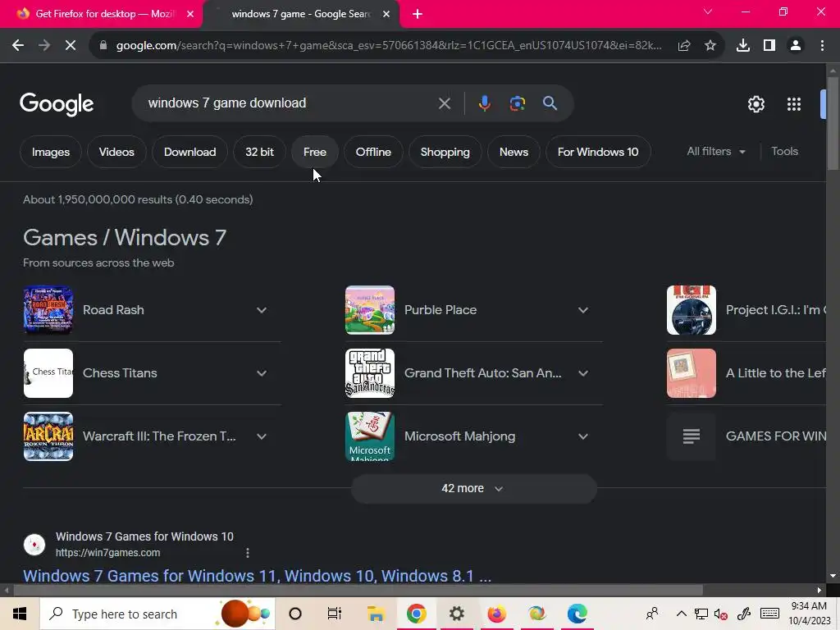The width and height of the screenshot is (840, 630).
Task: Focus the Google search input
Action: click(x=290, y=103)
